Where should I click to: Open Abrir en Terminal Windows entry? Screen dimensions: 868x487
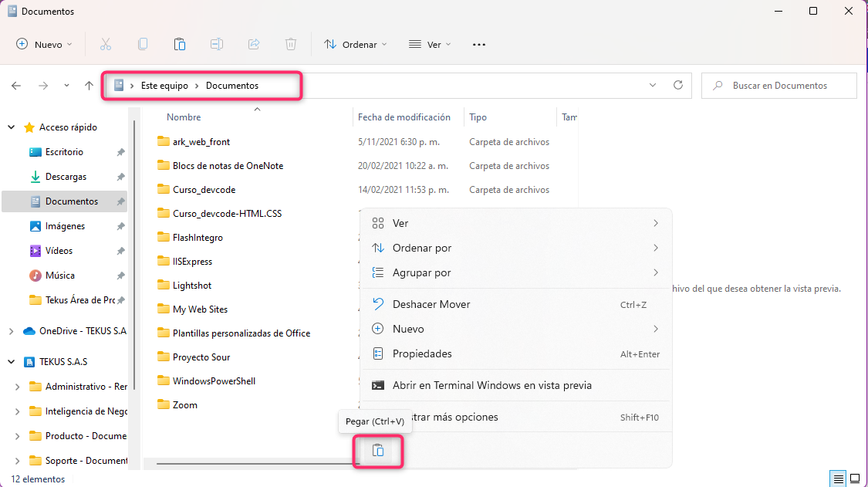coord(491,385)
